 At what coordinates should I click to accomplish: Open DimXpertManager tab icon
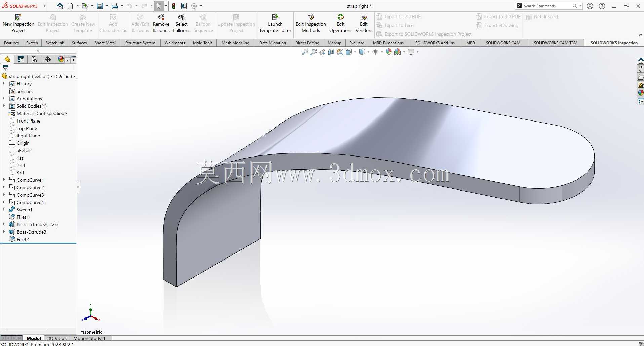[48, 59]
